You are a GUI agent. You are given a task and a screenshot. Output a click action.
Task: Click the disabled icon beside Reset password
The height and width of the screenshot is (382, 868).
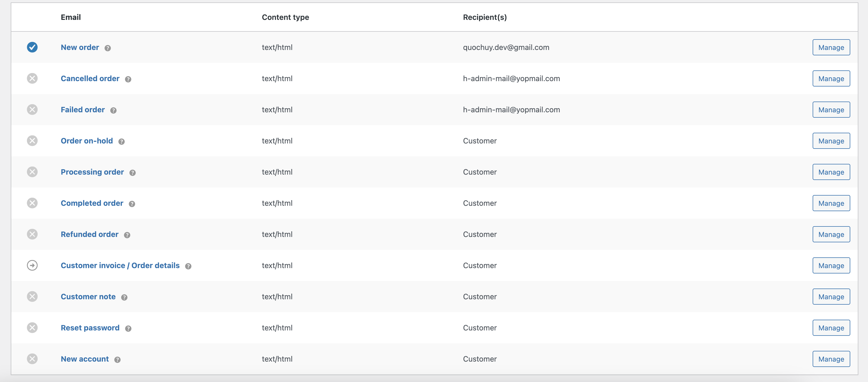pos(32,327)
